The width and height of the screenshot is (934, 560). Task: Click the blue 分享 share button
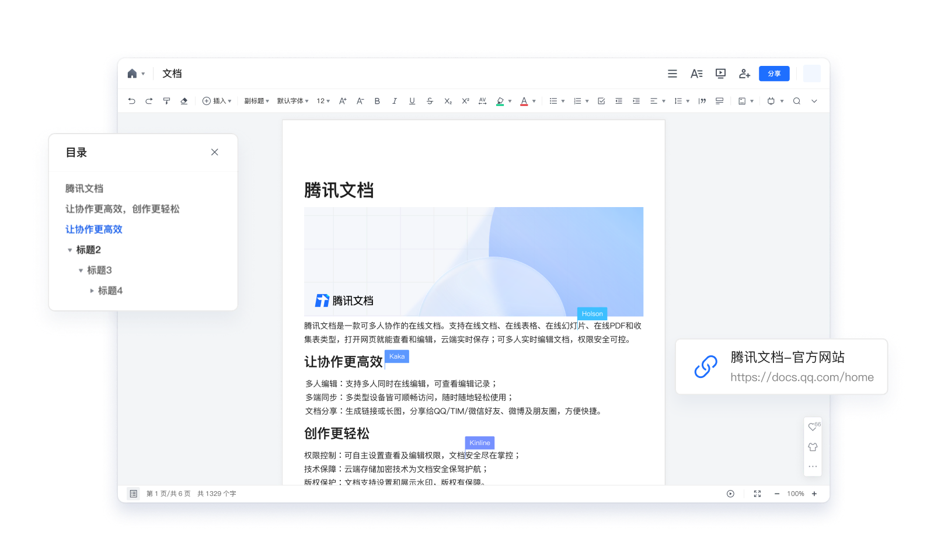774,73
